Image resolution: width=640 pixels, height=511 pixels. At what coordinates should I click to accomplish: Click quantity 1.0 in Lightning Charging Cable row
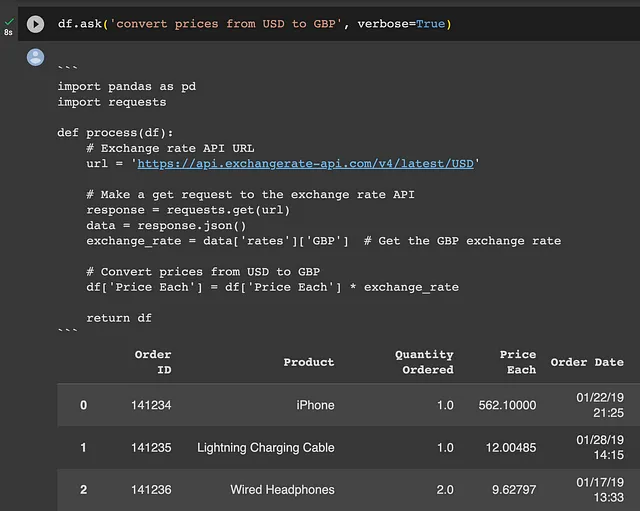[x=445, y=448]
